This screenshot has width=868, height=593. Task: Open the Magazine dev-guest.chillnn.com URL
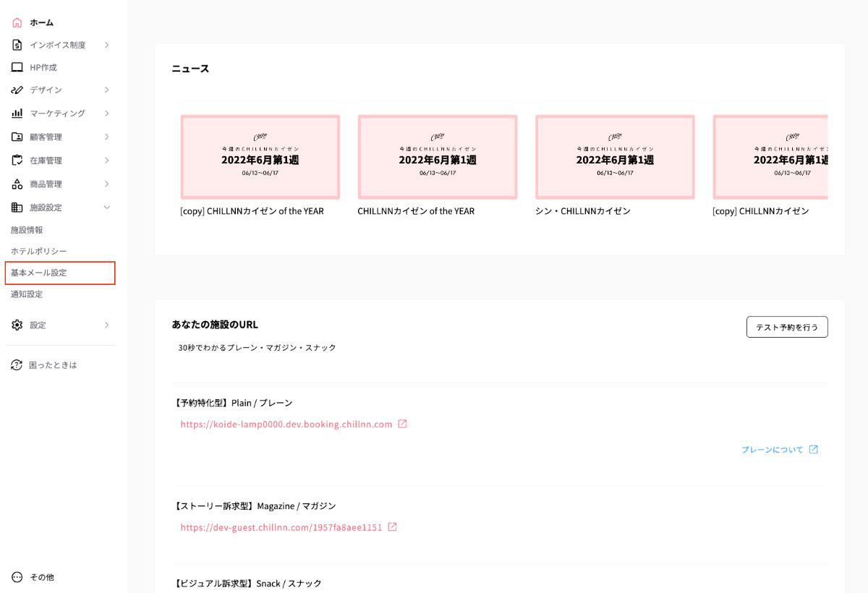[x=281, y=527]
